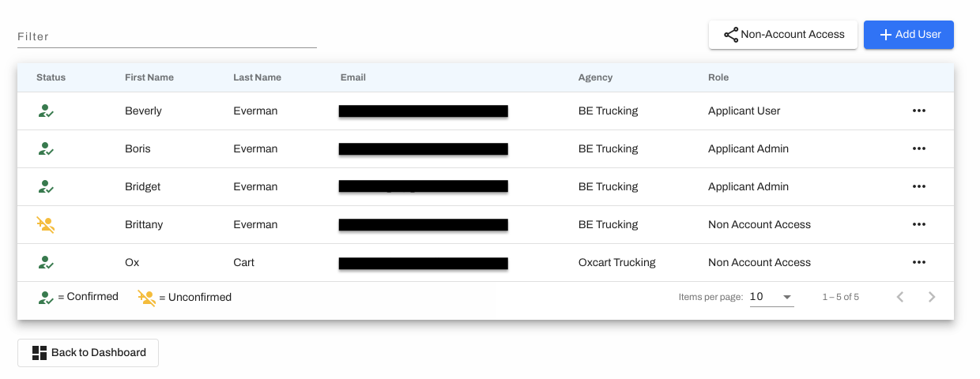Sort by the Agency column header
Screen dimensions: 980x379
click(595, 77)
